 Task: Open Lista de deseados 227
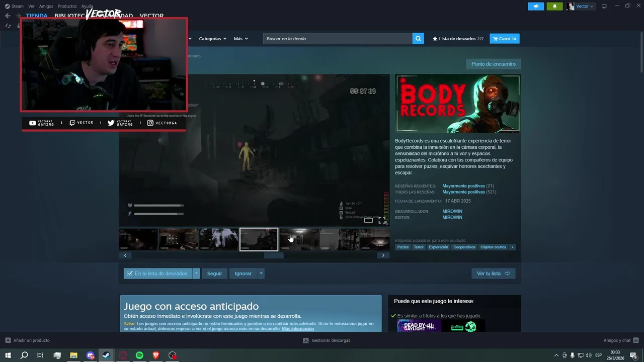(x=458, y=39)
